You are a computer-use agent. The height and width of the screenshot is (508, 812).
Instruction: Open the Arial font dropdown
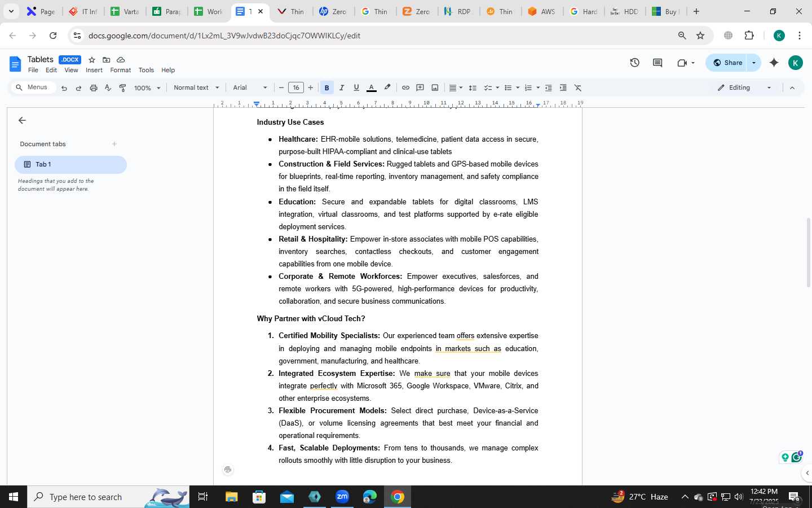pos(250,88)
